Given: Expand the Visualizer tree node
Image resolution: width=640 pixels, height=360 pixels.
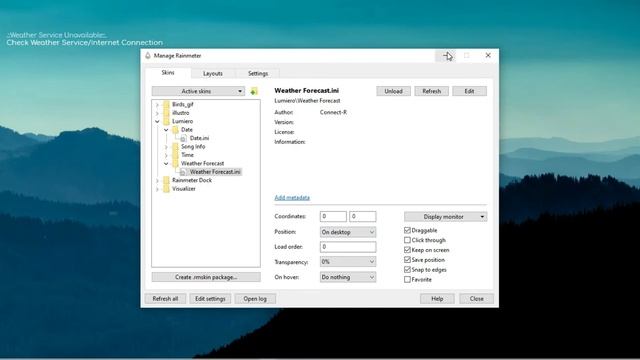Looking at the screenshot, I should click(x=157, y=189).
